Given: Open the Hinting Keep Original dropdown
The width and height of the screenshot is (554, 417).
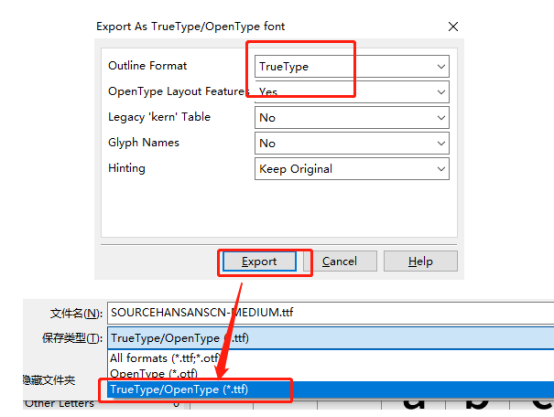Looking at the screenshot, I should pyautogui.click(x=352, y=169).
